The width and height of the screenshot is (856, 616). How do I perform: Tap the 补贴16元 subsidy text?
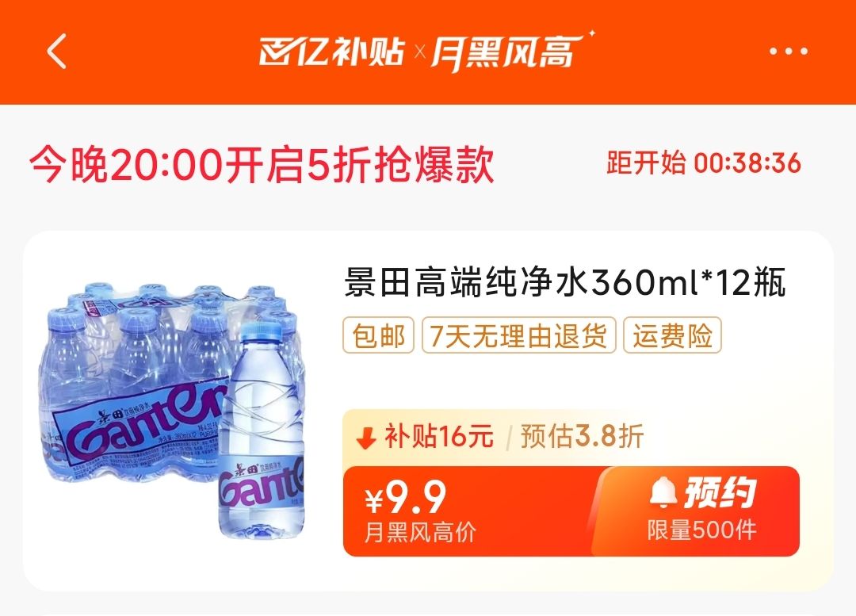click(x=439, y=436)
